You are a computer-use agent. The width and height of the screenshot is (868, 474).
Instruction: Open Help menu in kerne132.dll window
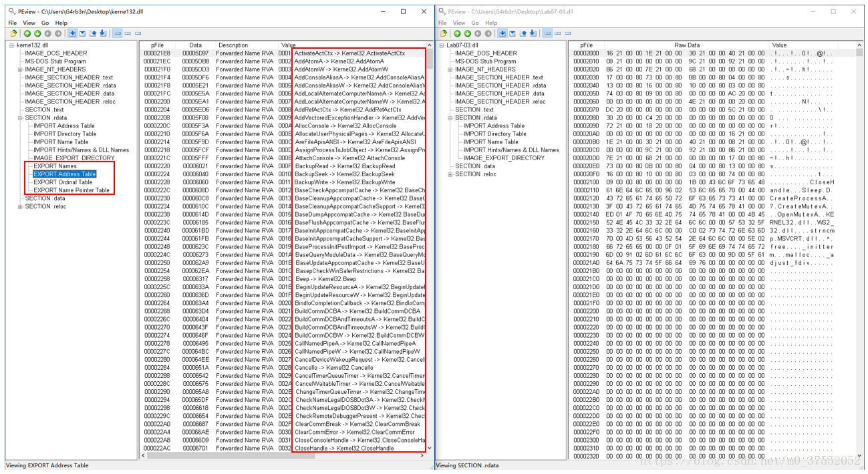pos(61,23)
